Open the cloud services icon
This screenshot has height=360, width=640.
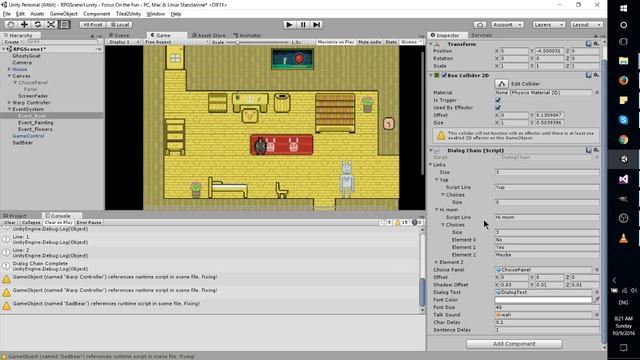pyautogui.click(x=480, y=24)
